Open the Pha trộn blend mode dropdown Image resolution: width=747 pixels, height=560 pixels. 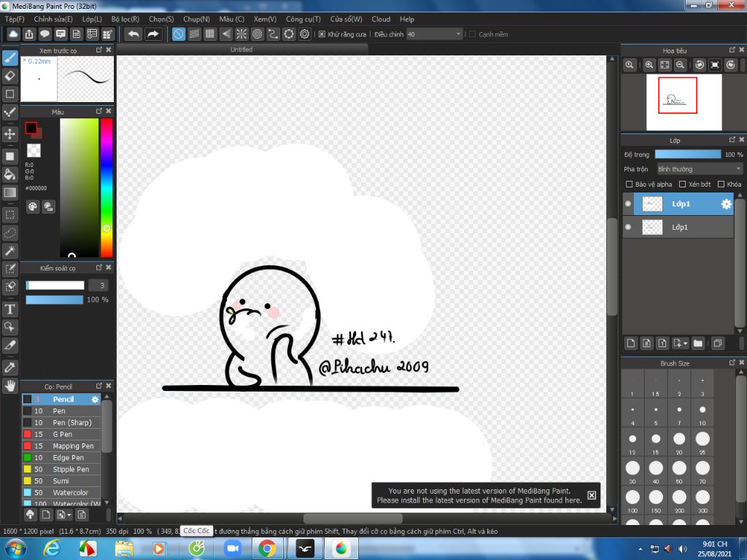point(700,169)
